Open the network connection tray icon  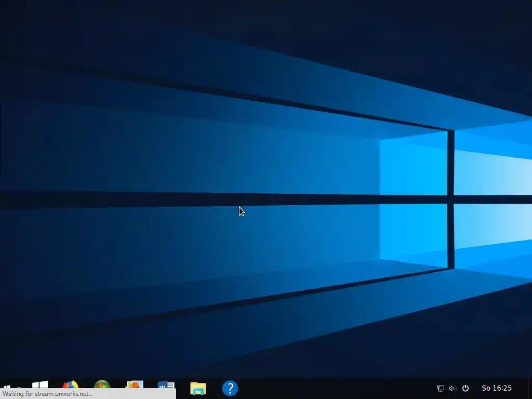coord(441,389)
